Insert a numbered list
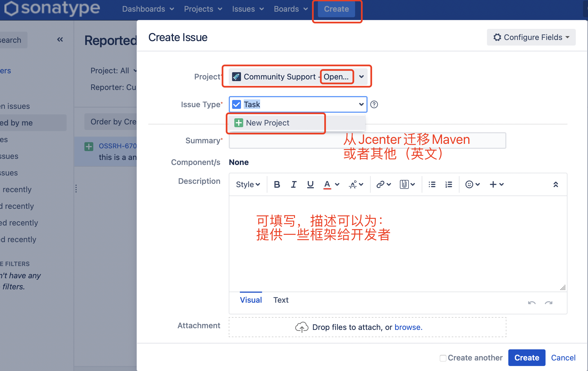 pyautogui.click(x=449, y=184)
